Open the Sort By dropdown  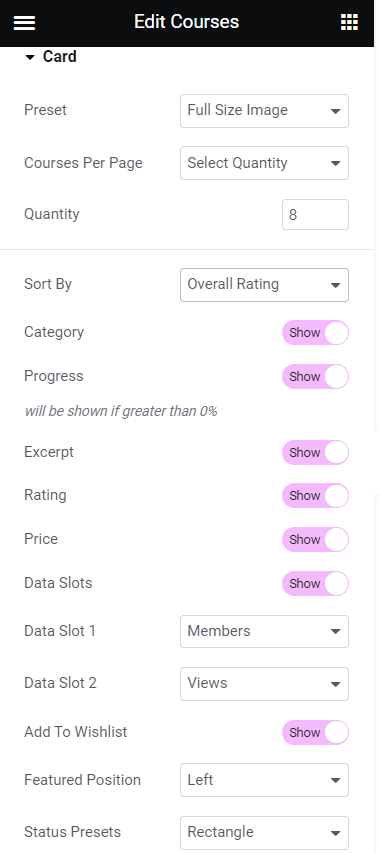pyautogui.click(x=264, y=285)
